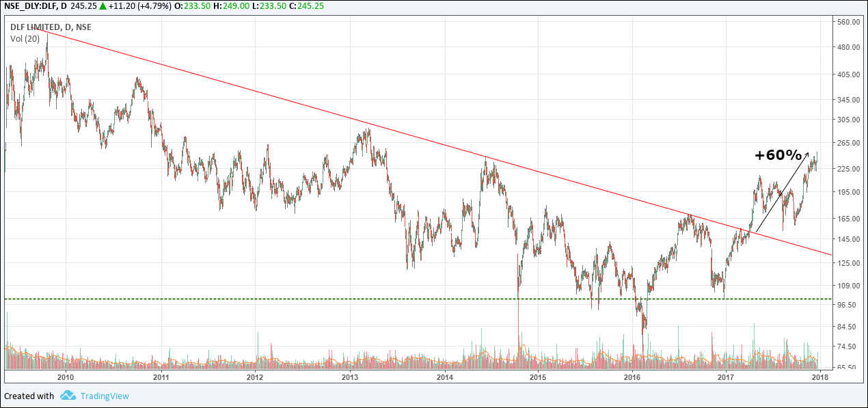The image size is (868, 408).
Task: Click the 2015 label on time axis
Action: coord(538,377)
